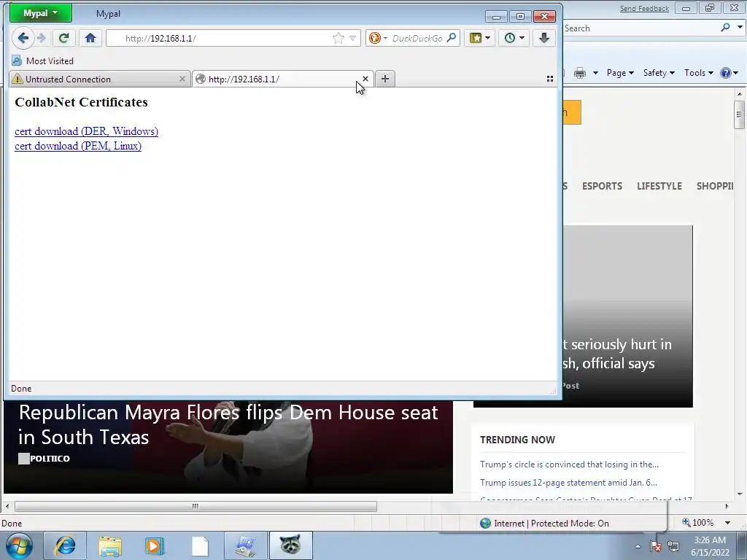This screenshot has width=747, height=560.
Task: Open the IE Safety menu
Action: 659,73
